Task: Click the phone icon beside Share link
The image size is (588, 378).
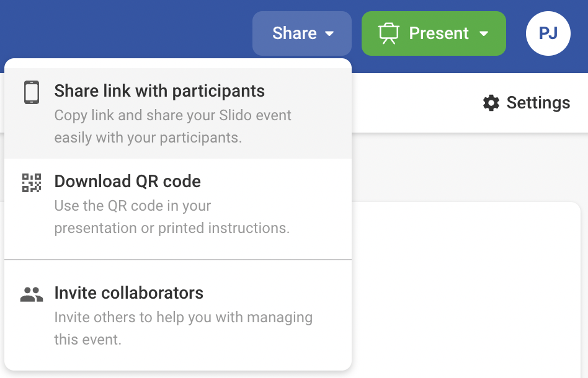Action: (32, 92)
